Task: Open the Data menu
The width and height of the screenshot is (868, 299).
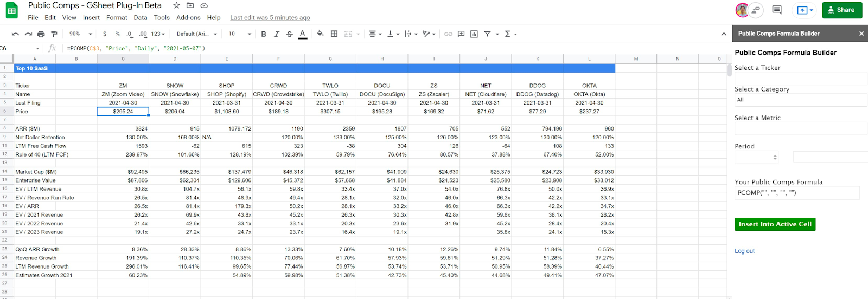Action: click(x=141, y=17)
